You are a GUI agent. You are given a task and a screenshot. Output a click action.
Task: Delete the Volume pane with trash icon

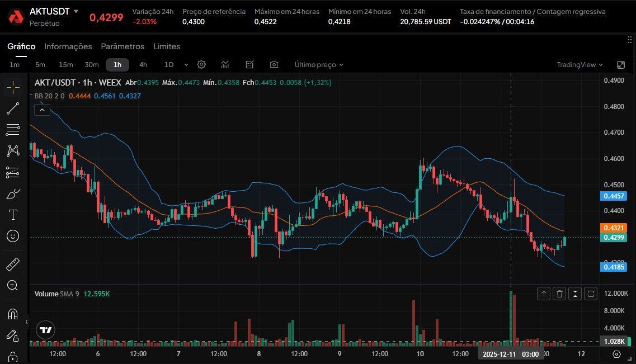(559, 294)
